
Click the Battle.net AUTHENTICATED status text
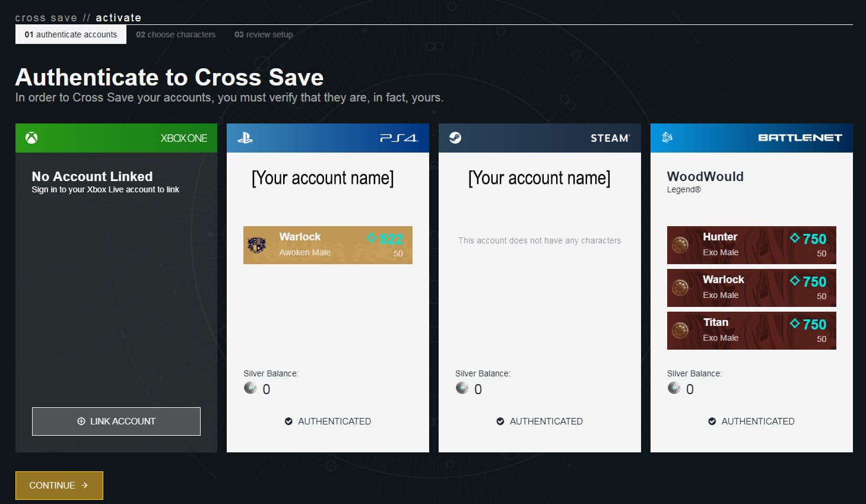[x=758, y=421]
